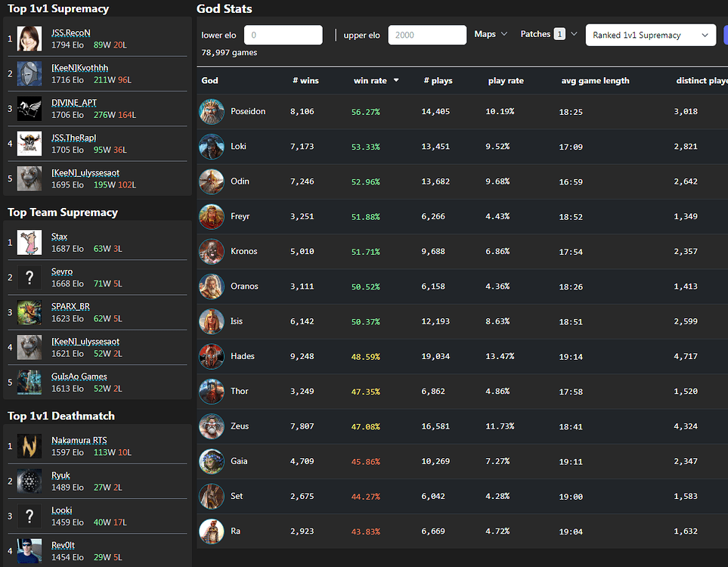Click the Stax player avatar
This screenshot has width=728, height=567.
click(29, 243)
